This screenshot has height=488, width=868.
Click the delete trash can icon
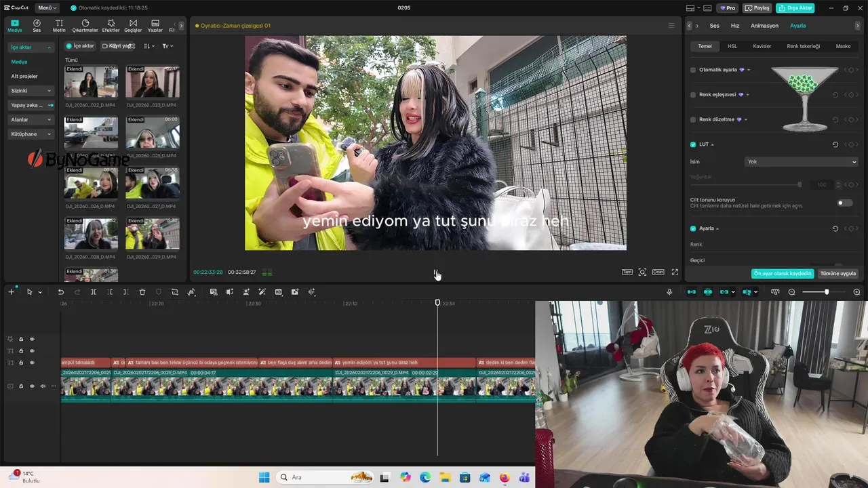tap(142, 292)
